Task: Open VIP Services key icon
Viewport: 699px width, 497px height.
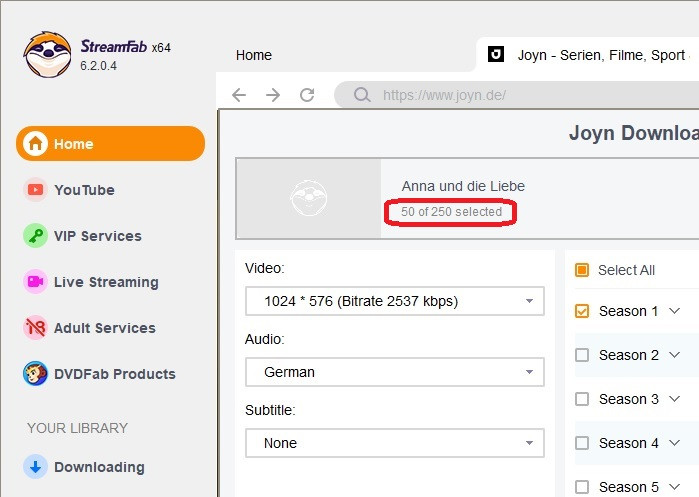Action: pyautogui.click(x=36, y=236)
